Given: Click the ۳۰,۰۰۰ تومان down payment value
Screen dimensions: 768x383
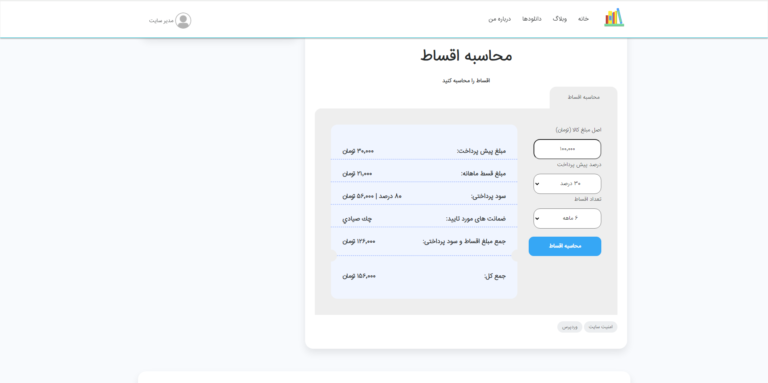Looking at the screenshot, I should click(x=358, y=151).
